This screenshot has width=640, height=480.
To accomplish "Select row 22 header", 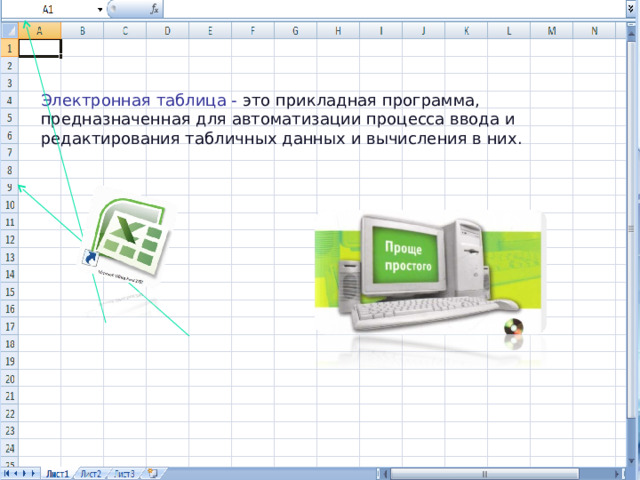I will 10,413.
